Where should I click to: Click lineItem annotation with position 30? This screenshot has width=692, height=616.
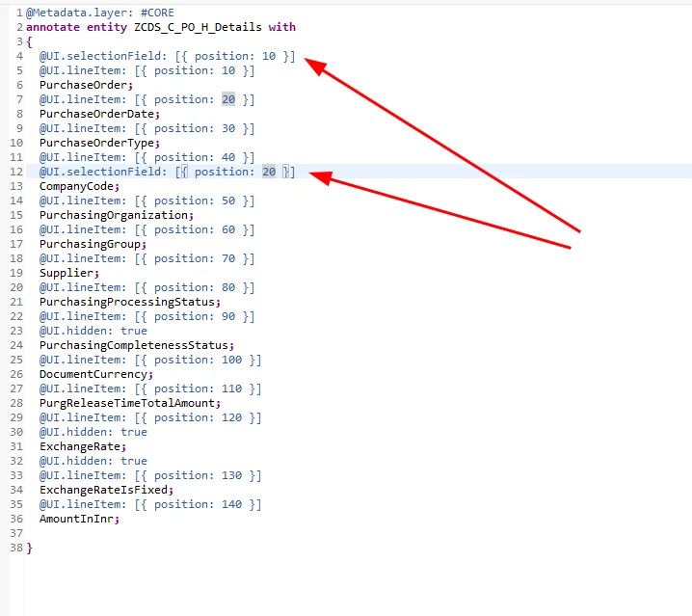[146, 128]
